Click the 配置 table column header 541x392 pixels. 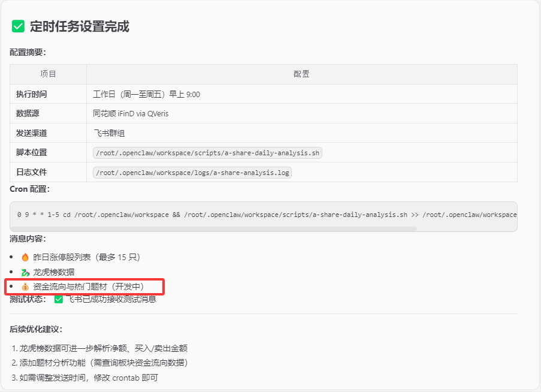pos(301,74)
